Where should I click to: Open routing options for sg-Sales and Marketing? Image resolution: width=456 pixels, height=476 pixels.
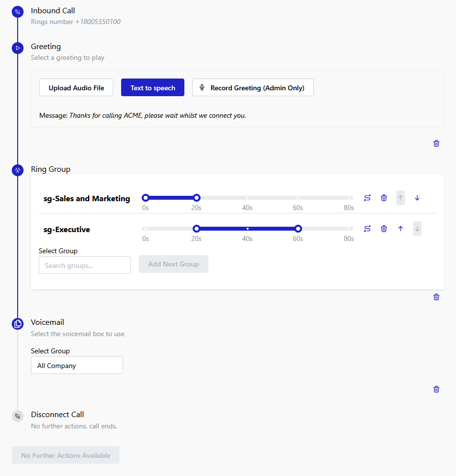click(x=367, y=198)
